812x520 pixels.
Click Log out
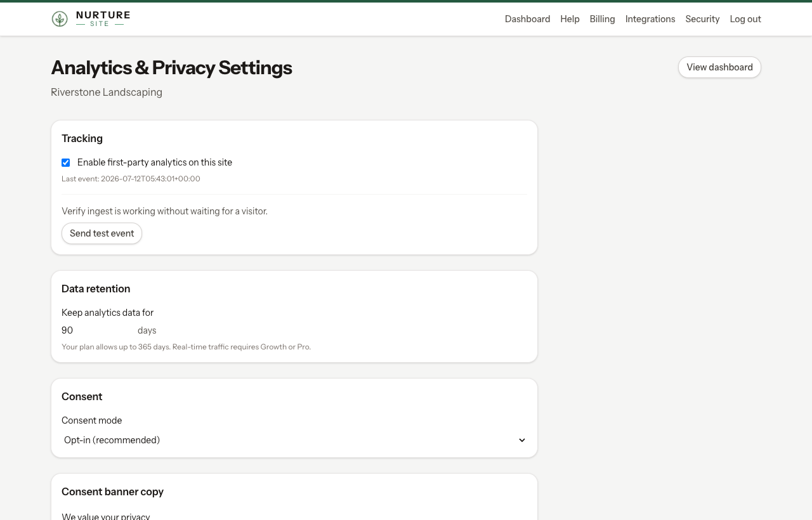click(745, 19)
